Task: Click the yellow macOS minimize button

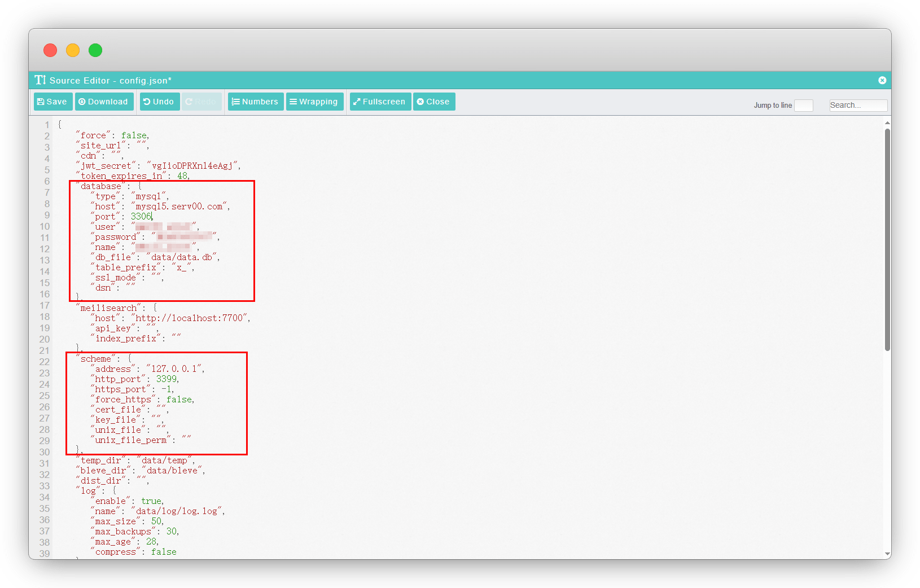Action: [x=73, y=50]
